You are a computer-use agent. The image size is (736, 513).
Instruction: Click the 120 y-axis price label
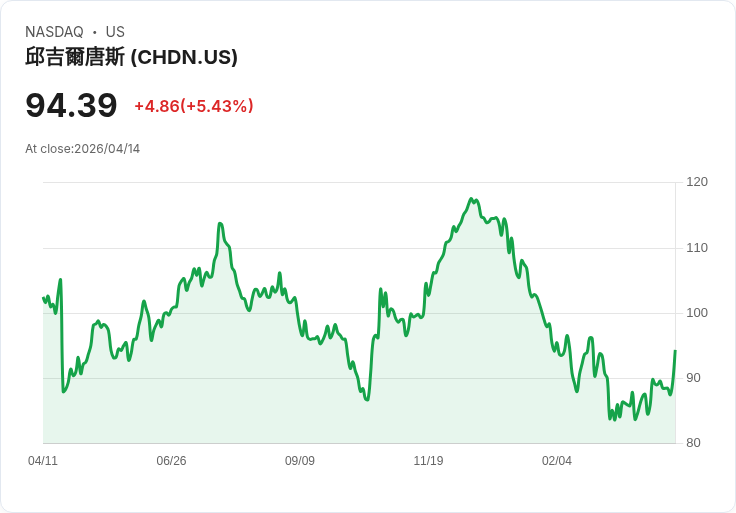[x=697, y=182]
